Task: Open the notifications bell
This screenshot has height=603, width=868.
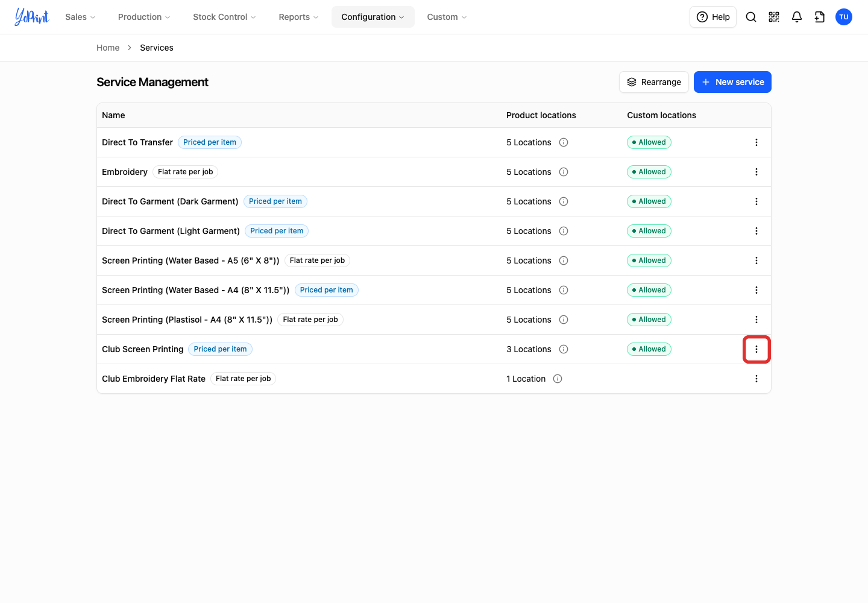Action: [x=797, y=17]
